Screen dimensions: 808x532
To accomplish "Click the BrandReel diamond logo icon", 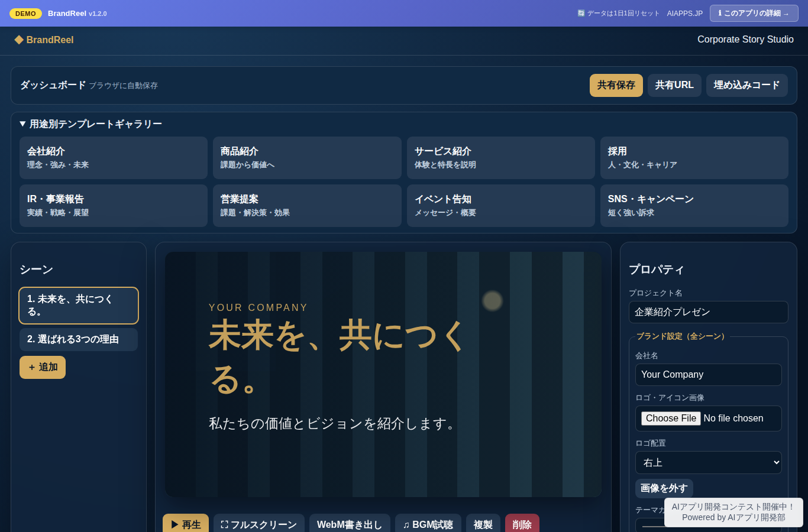I will click(x=19, y=40).
